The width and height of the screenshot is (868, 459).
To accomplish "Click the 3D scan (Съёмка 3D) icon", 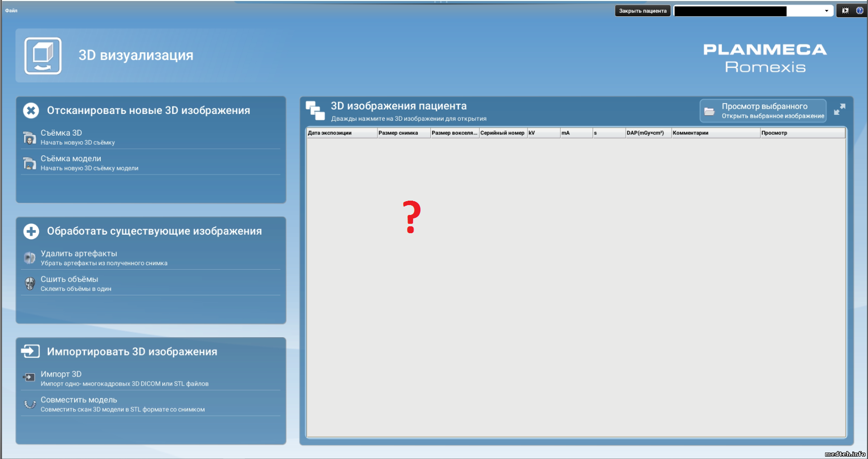I will tap(30, 138).
